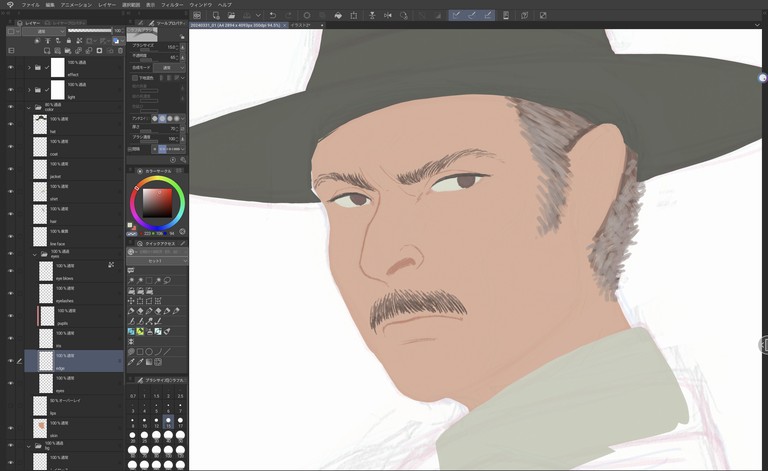Pick a color in the color wheel square
Image resolution: width=768 pixels, height=471 pixels.
pyautogui.click(x=157, y=203)
